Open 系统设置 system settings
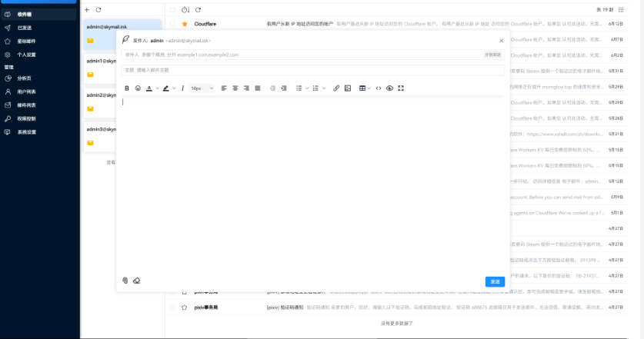This screenshot has height=339, width=644. point(38,132)
